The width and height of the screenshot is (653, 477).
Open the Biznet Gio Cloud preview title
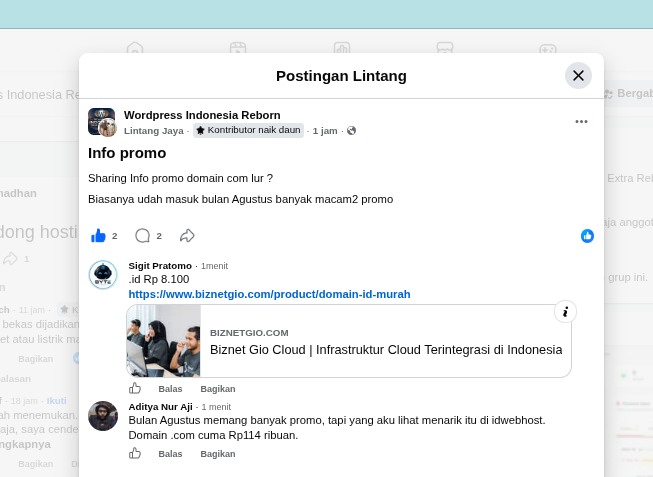(x=386, y=350)
